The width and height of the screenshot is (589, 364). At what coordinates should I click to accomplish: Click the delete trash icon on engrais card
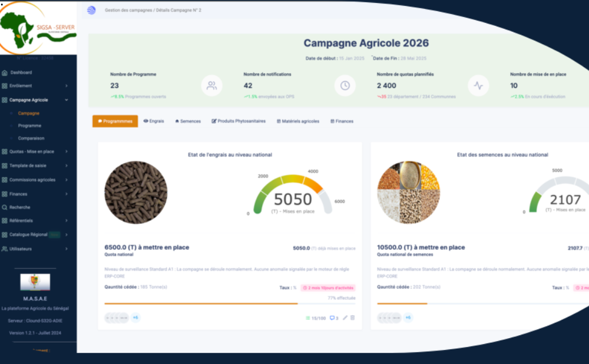353,317
